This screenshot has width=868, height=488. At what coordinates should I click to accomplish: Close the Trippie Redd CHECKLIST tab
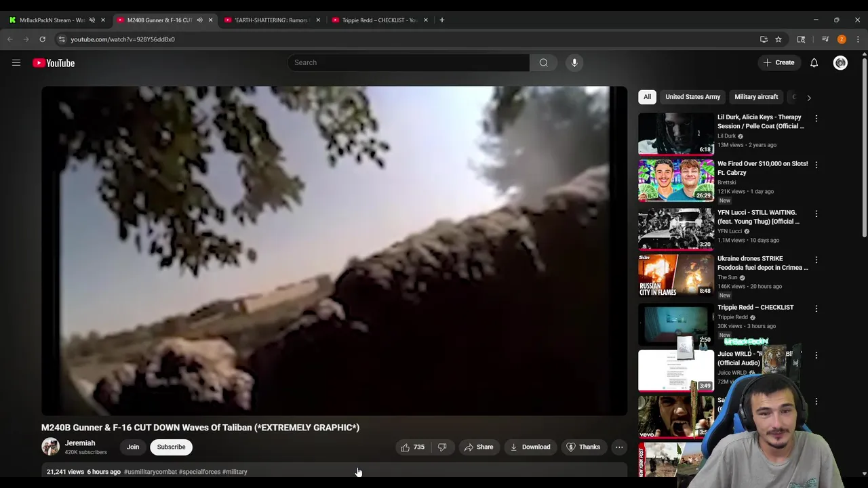[x=426, y=20]
